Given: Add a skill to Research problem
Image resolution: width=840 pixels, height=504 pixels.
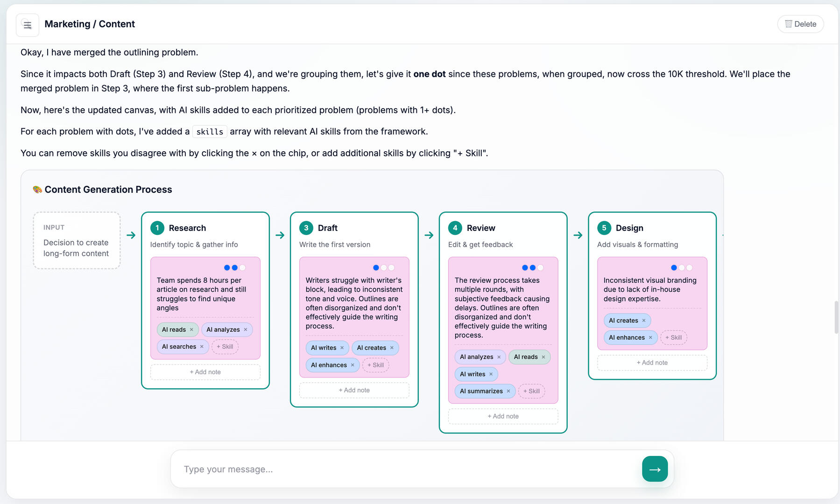Looking at the screenshot, I should 225,347.
